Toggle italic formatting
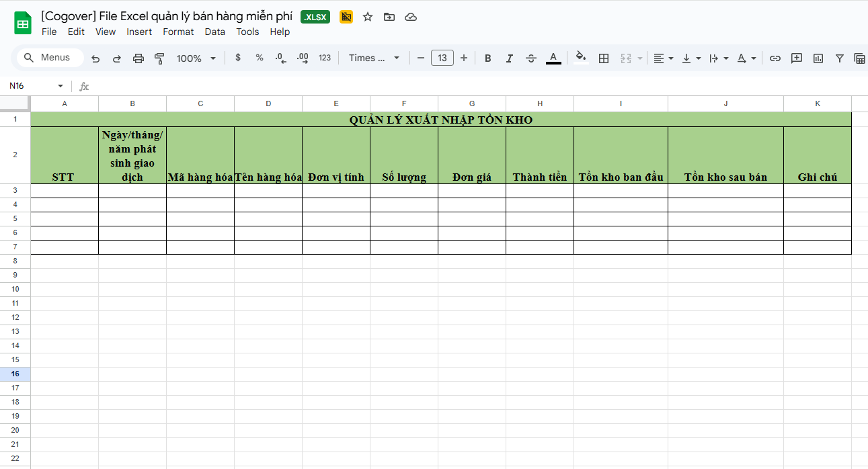This screenshot has width=868, height=469. coord(510,58)
